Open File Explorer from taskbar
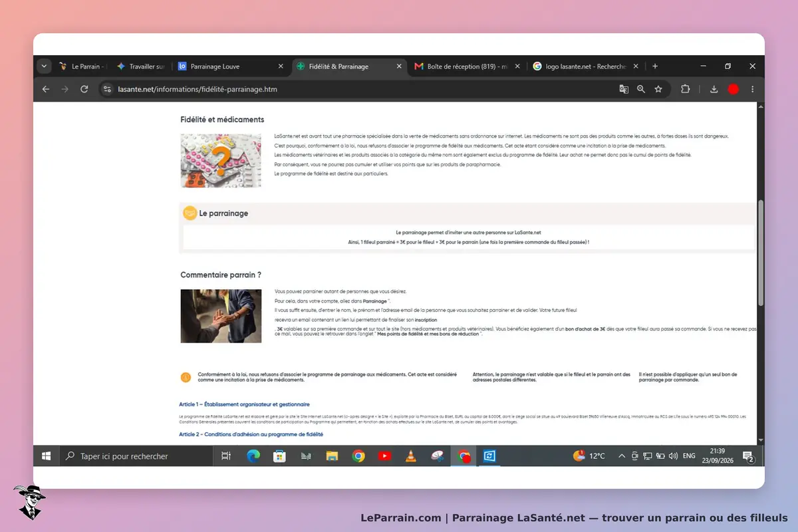Viewport: 798px width, 532px height. pyautogui.click(x=332, y=456)
